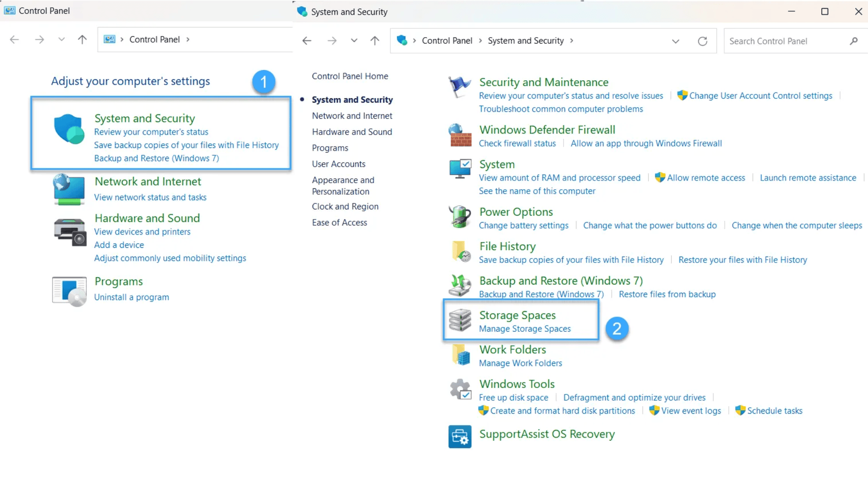Open recent locations dropdown in left Control Panel window

click(x=61, y=39)
